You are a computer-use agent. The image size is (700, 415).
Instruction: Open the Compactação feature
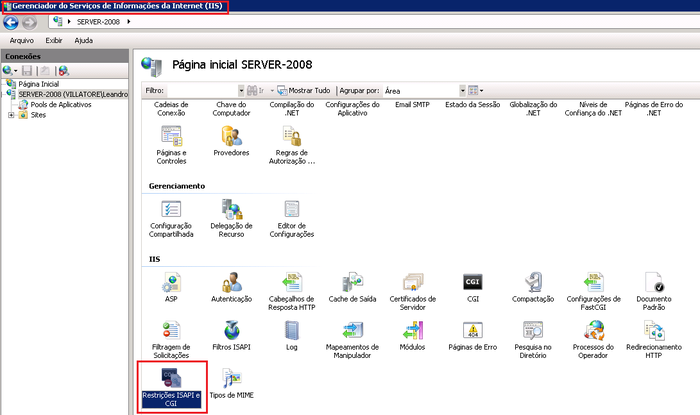point(533,288)
